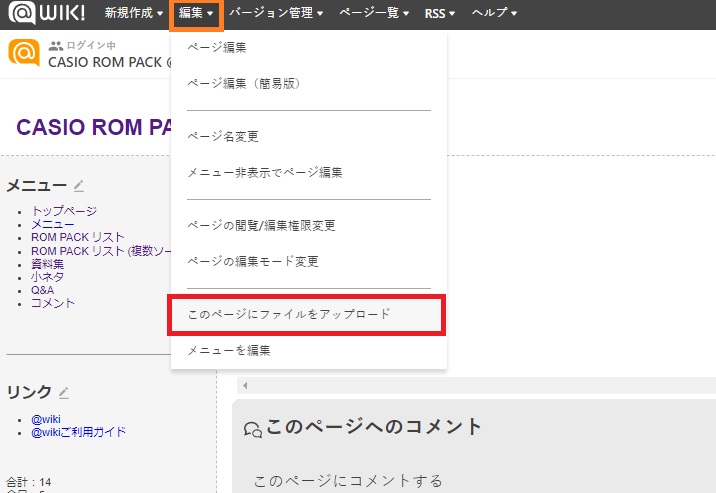The width and height of the screenshot is (716, 493).
Task: Follow the @wiki link under リンク
Action: pyautogui.click(x=46, y=419)
